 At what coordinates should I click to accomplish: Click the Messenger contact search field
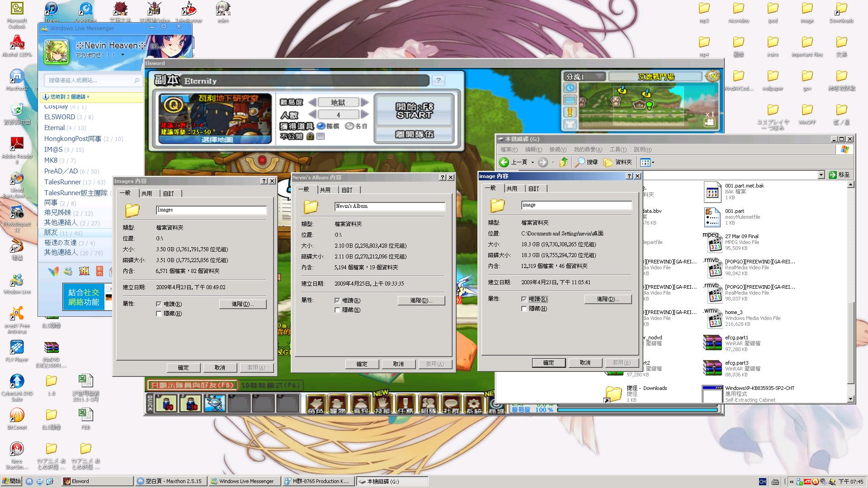[90, 80]
